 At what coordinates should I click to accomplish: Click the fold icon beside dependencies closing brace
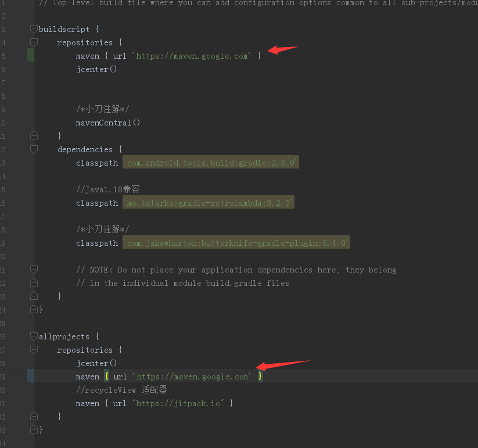point(33,296)
